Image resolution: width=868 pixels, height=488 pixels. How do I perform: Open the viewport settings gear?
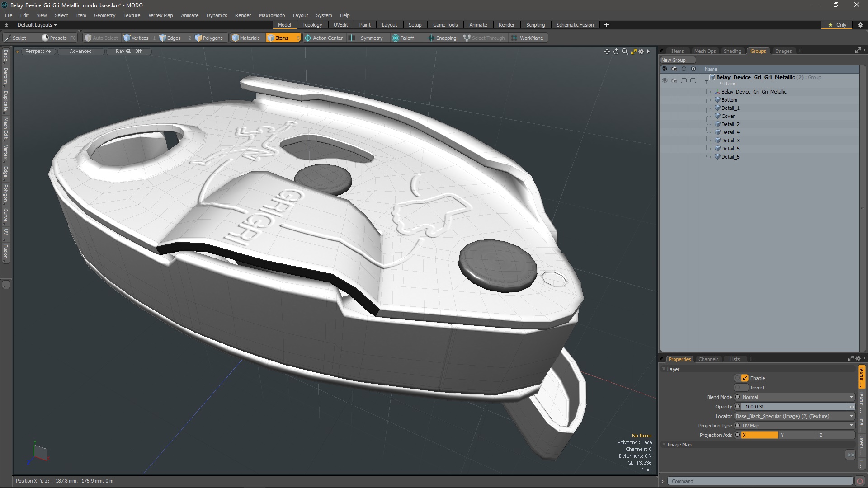(x=641, y=52)
